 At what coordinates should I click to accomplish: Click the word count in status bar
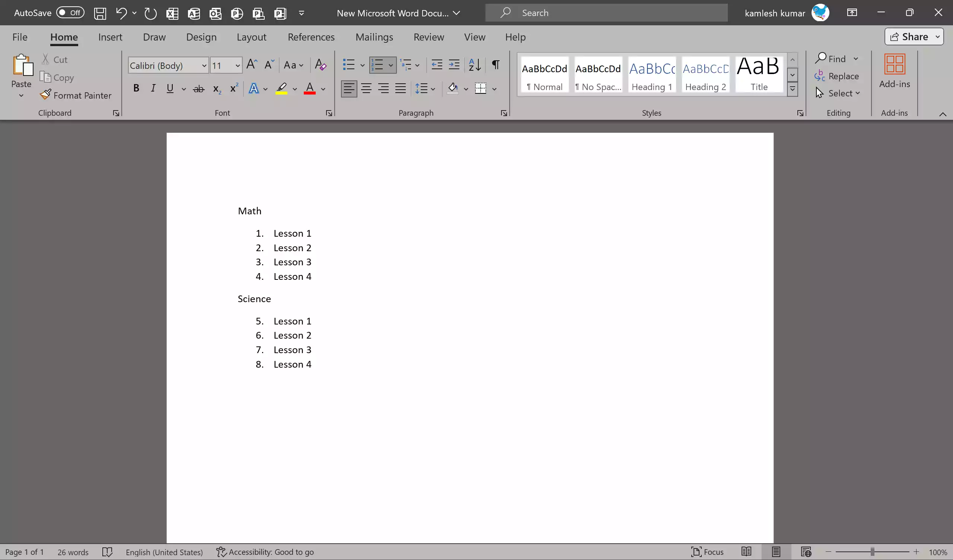coord(72,552)
